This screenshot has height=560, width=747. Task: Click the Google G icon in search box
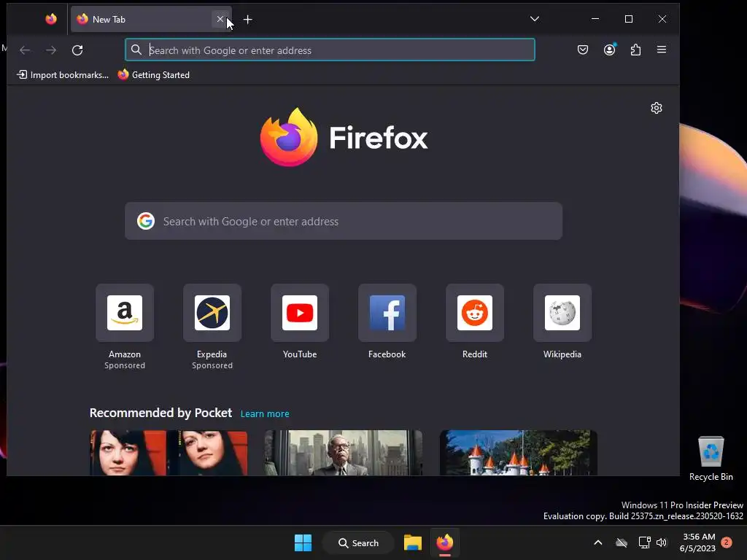pos(146,221)
